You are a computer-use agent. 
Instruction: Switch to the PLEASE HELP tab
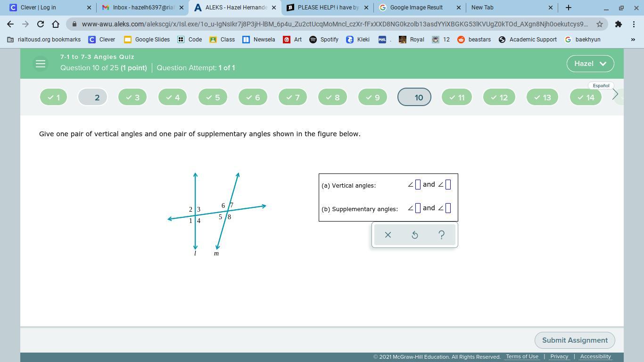coord(328,8)
